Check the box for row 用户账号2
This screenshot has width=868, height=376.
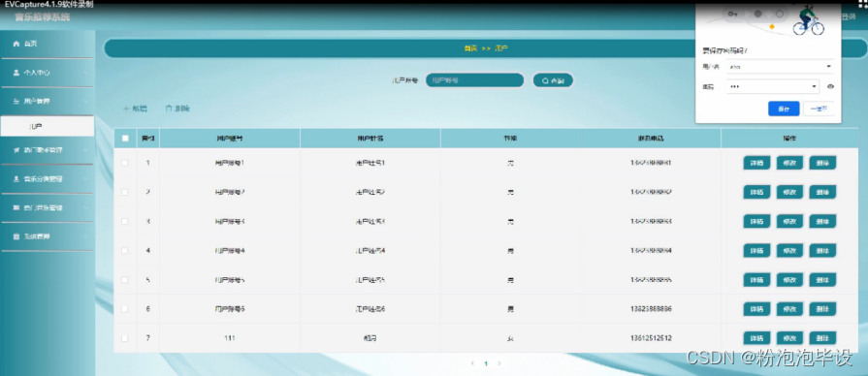coord(124,192)
